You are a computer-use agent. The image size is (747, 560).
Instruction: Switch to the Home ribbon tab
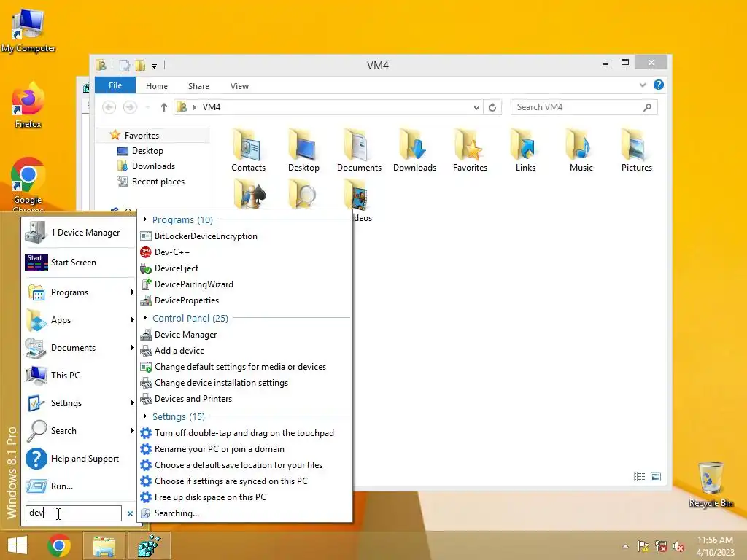[157, 86]
